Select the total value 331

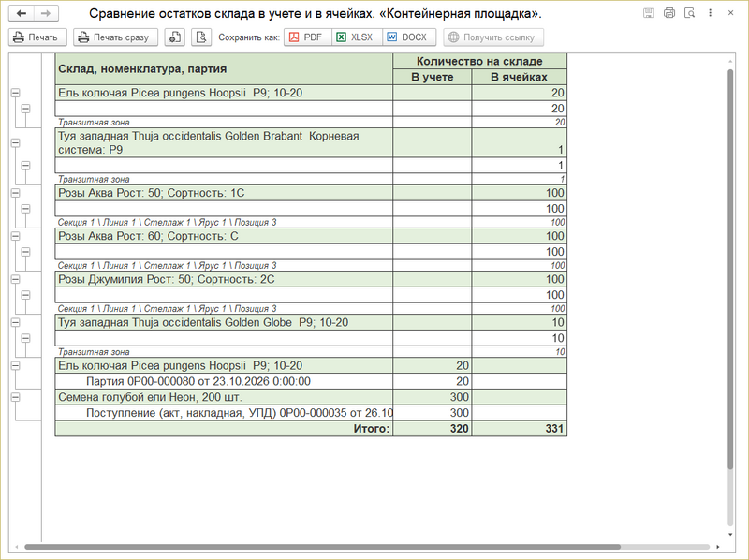520,429
